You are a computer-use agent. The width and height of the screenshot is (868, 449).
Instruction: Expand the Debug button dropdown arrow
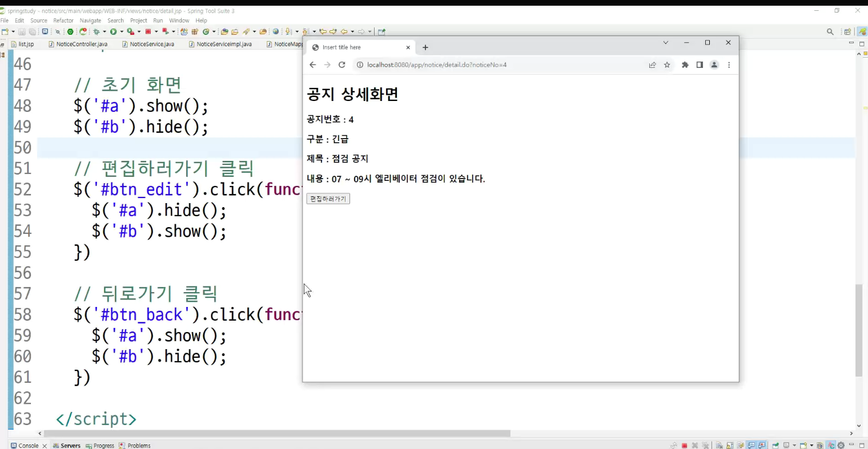(105, 32)
